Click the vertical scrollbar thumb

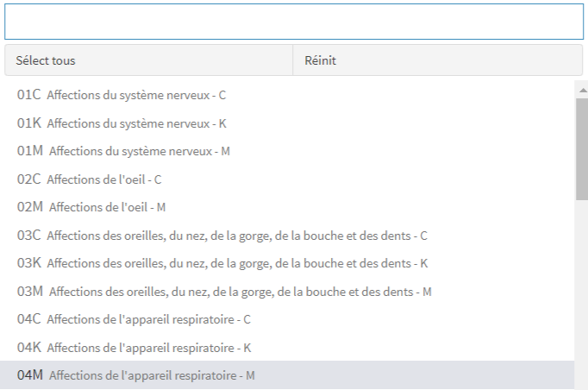(582, 147)
